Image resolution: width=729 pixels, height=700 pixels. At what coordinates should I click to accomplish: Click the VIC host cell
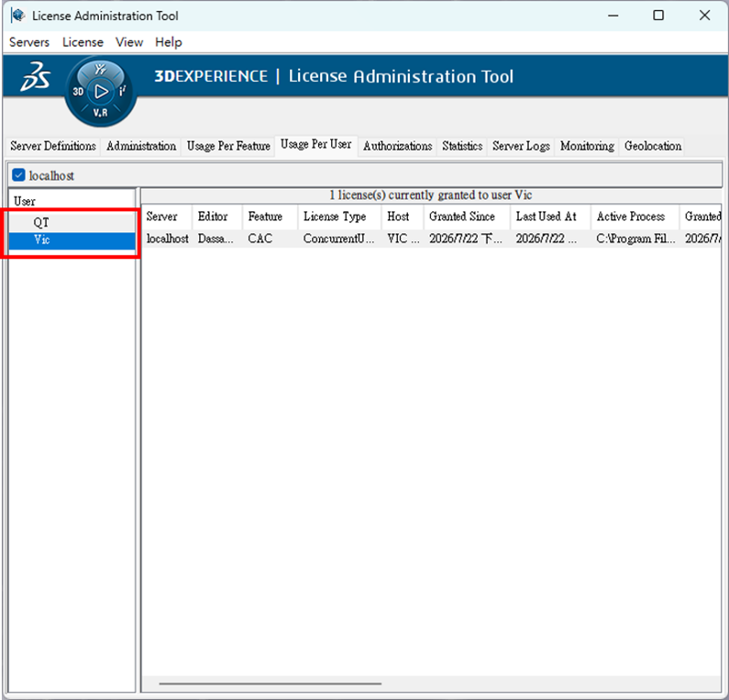(403, 239)
